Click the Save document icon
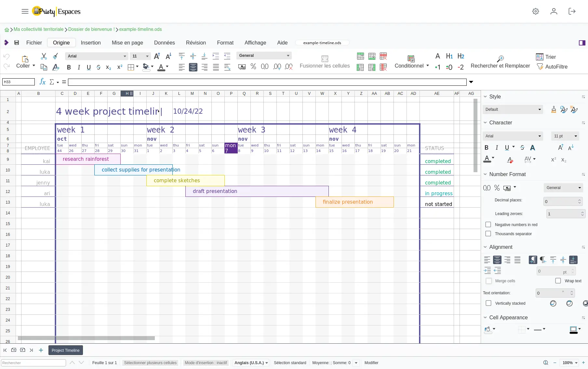 click(17, 43)
